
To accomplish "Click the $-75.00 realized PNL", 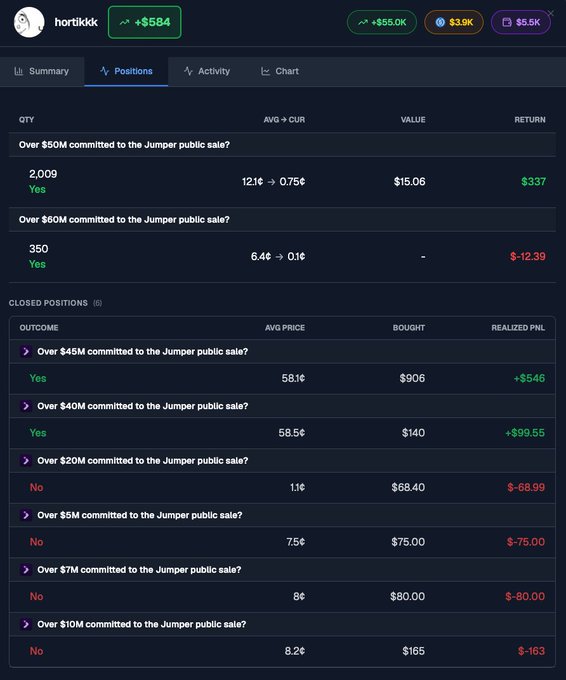I will coord(526,543).
